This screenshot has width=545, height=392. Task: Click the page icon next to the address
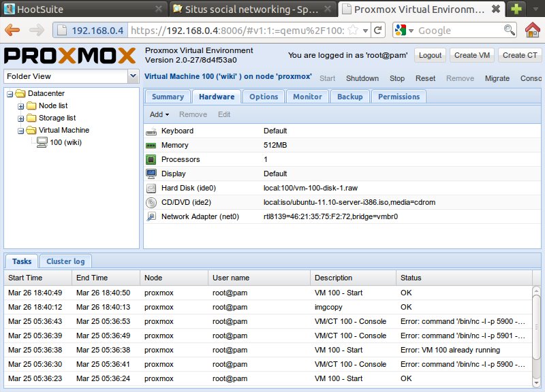point(61,30)
